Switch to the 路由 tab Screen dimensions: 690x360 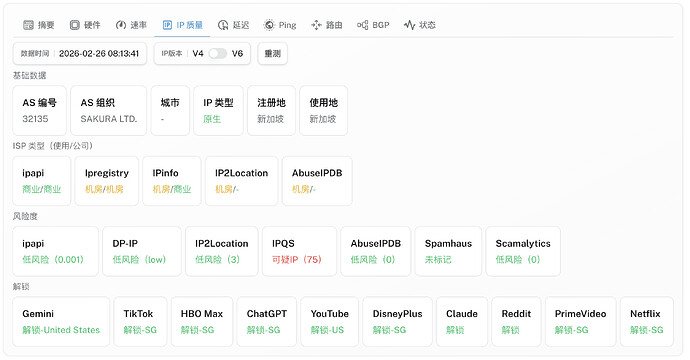327,25
